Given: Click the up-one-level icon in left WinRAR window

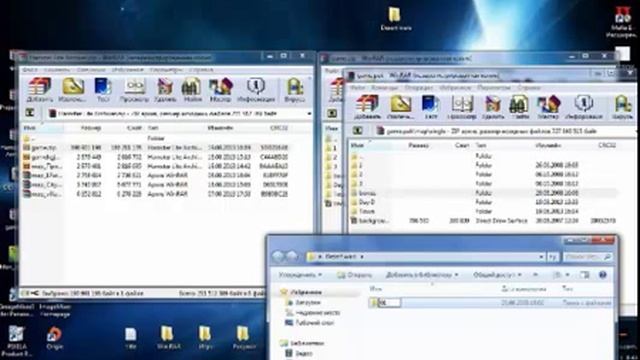Looking at the screenshot, I should (x=30, y=113).
